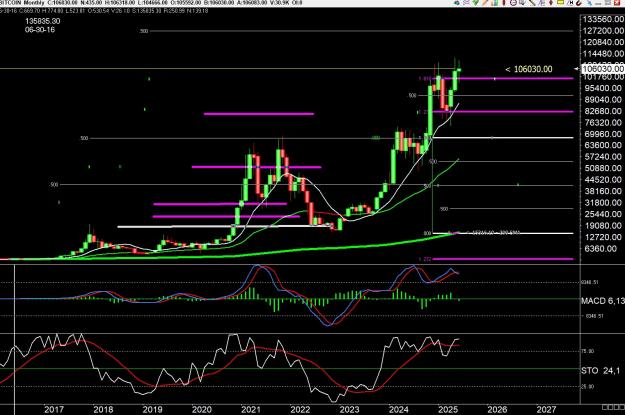Viewport: 625px width, 415px height.
Task: Click the 2017 year label on time axis
Action: tap(54, 410)
